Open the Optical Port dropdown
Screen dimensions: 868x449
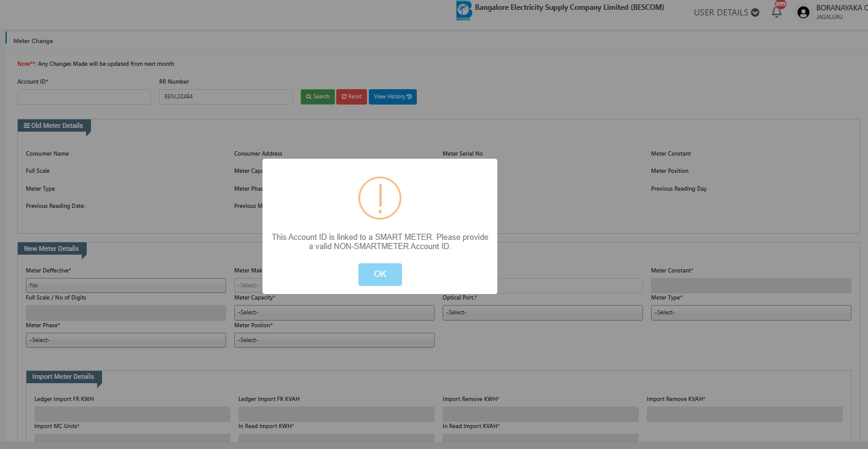coord(542,312)
